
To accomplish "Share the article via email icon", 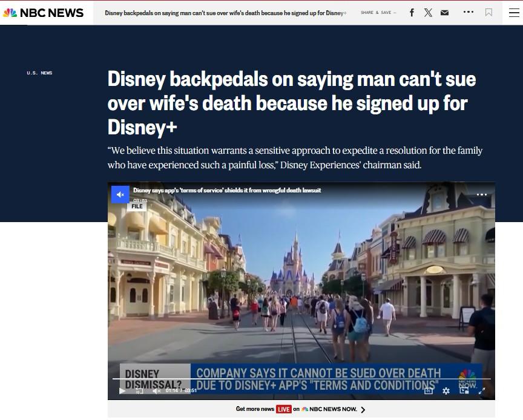I will pyautogui.click(x=444, y=13).
